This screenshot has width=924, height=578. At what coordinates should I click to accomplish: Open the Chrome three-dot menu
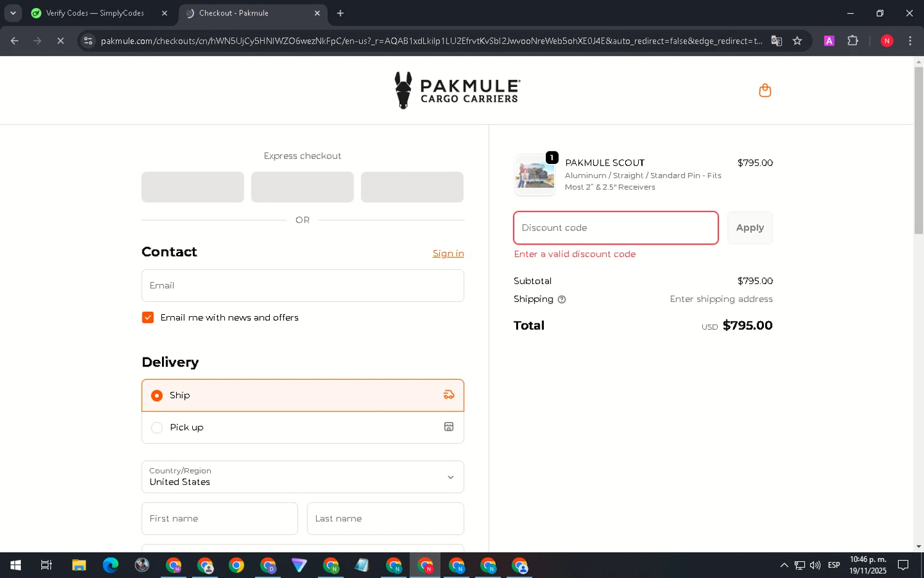pos(910,41)
